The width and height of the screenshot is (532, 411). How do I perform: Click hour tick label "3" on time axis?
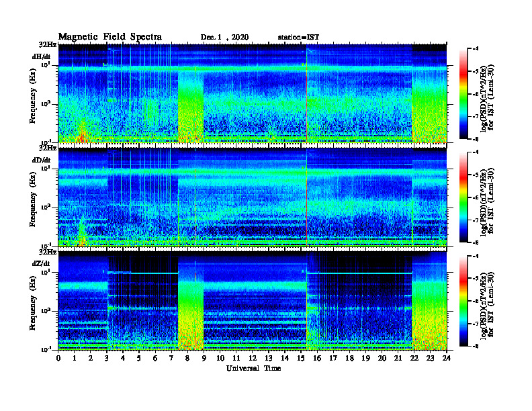(x=107, y=358)
